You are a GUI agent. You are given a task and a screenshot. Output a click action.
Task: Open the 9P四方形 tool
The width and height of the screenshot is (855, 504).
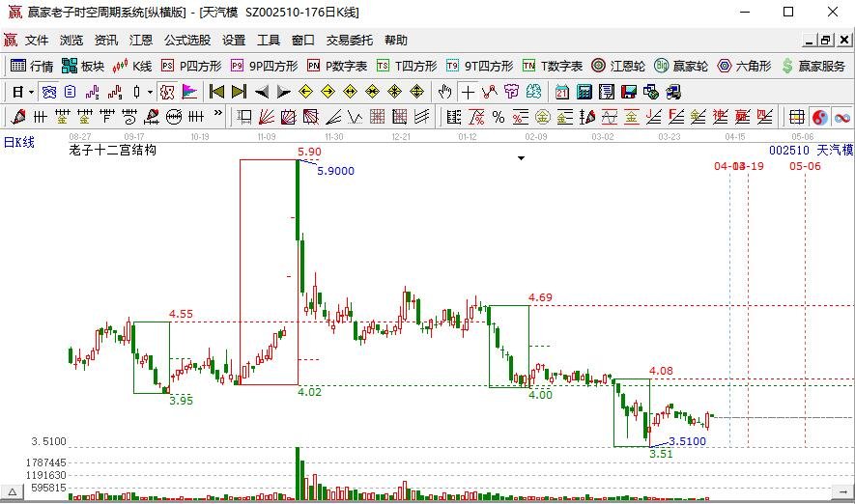265,66
